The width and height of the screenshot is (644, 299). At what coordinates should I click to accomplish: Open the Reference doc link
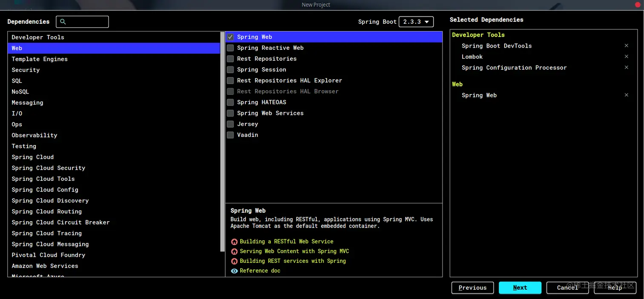(260, 271)
